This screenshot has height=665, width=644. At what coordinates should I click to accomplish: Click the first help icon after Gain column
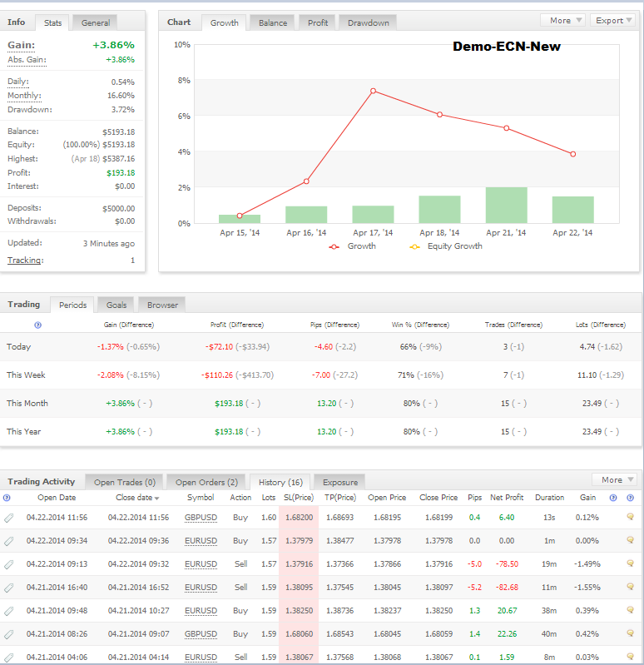coord(613,498)
